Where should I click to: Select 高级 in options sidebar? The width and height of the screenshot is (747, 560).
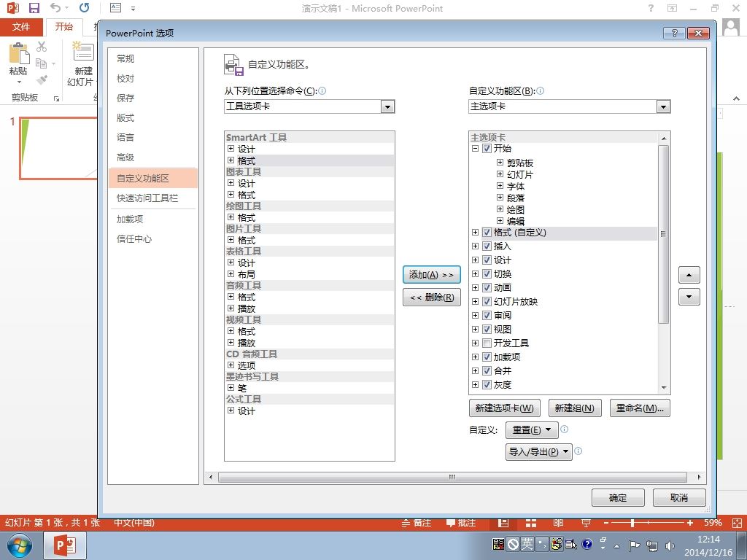tap(152, 157)
